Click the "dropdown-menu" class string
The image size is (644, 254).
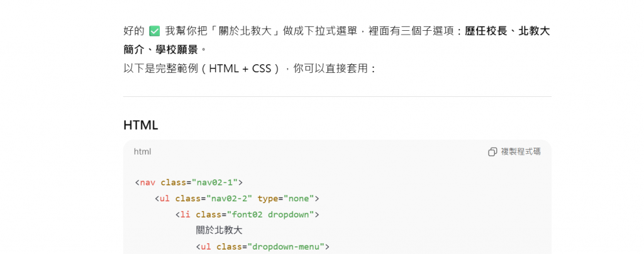pyautogui.click(x=286, y=247)
